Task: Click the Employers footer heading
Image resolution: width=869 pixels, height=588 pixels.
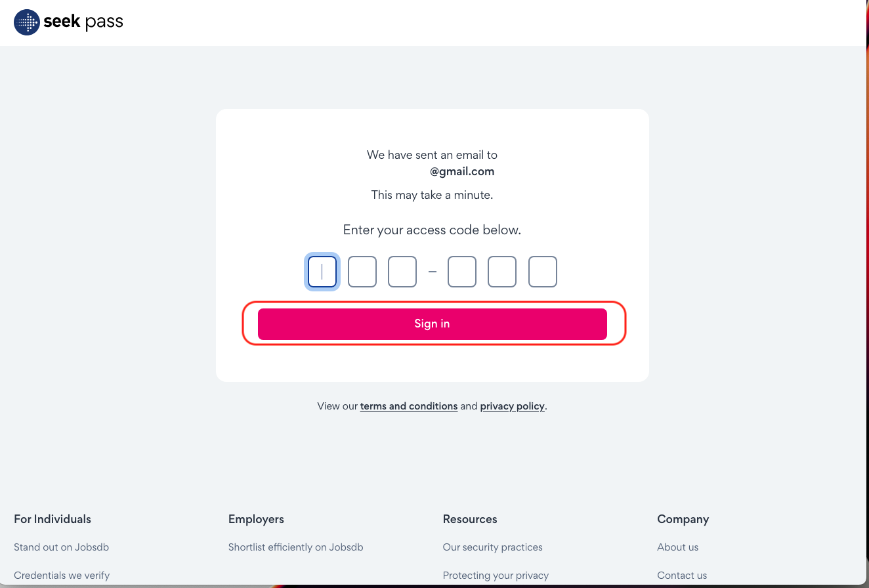Action: click(x=256, y=519)
